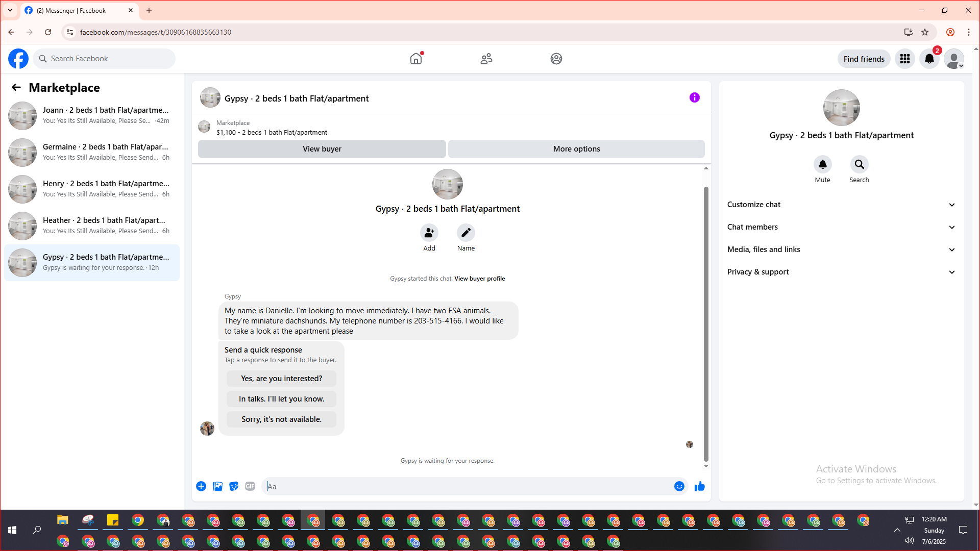
Task: Click the purple conversation info icon
Action: click(694, 97)
